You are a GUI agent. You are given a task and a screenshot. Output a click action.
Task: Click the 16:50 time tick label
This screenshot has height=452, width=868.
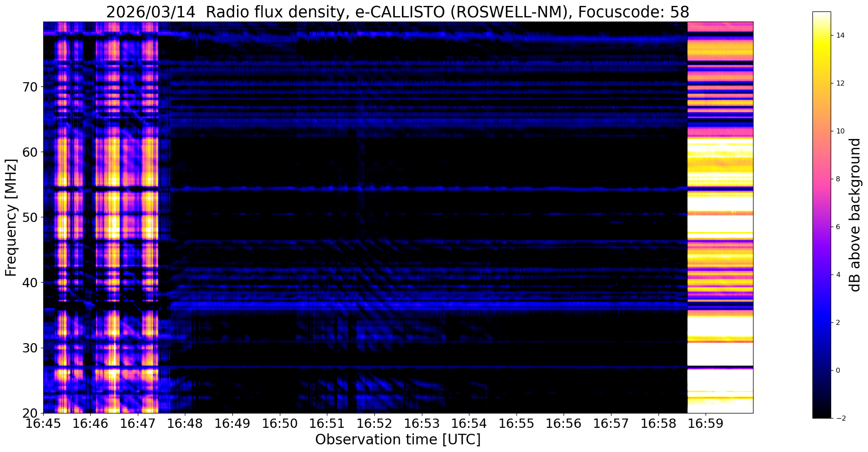[280, 423]
